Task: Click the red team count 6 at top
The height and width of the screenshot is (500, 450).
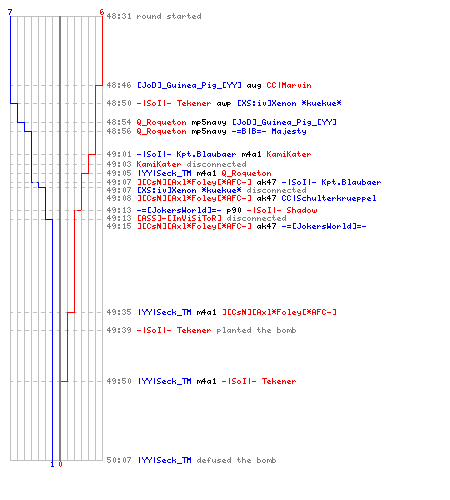Action: [x=102, y=12]
